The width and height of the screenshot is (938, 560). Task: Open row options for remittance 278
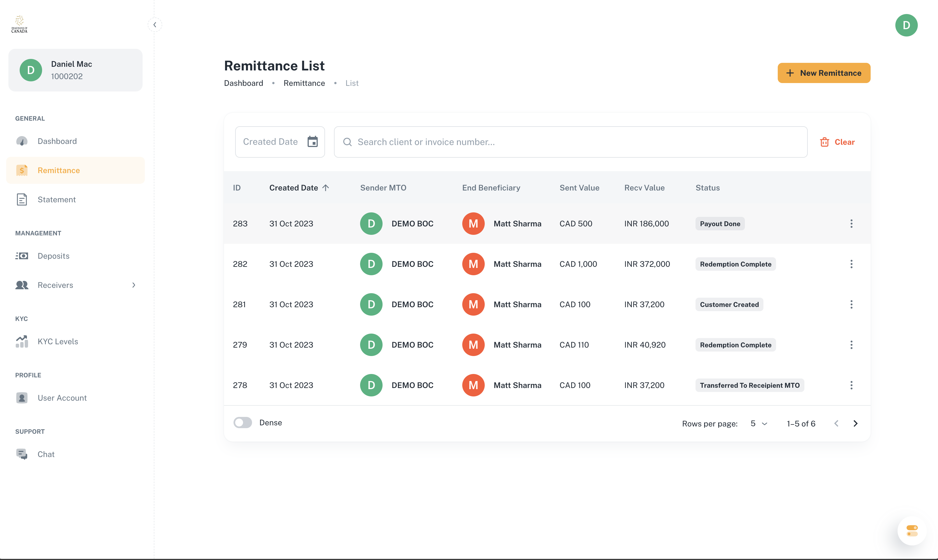click(851, 385)
